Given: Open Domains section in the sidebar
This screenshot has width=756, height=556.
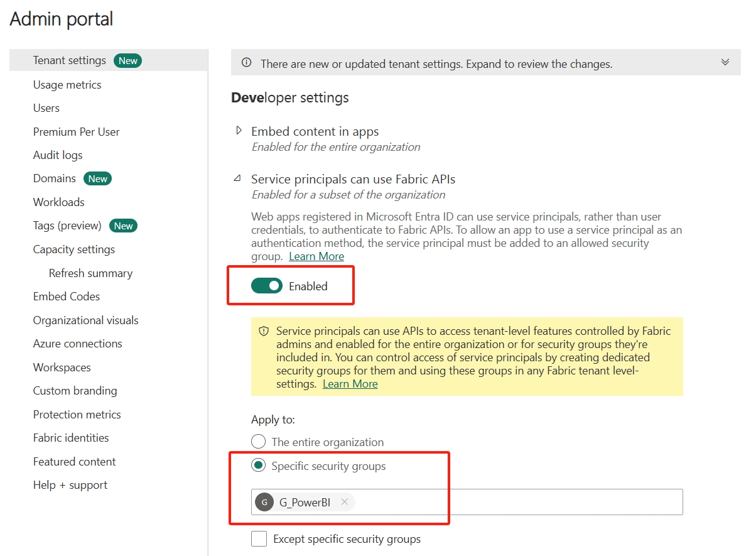Looking at the screenshot, I should [x=55, y=178].
